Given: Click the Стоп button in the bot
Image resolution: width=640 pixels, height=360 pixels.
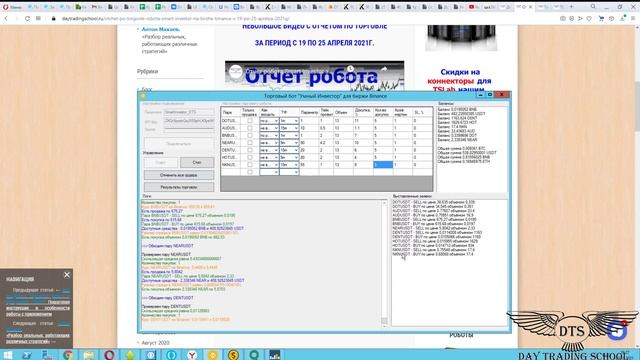Looking at the screenshot, I should click(x=197, y=162).
